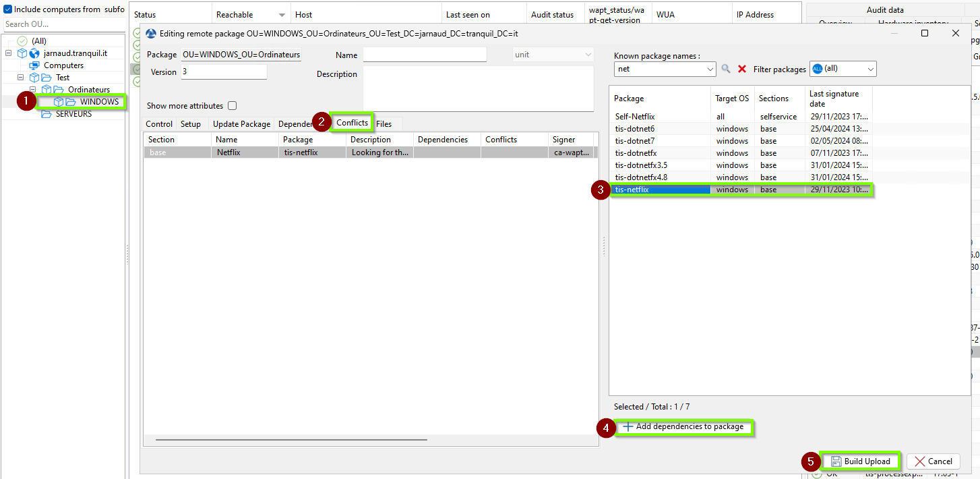Image resolution: width=980 pixels, height=479 pixels.
Task: Click the Host column header in main window
Action: [x=366, y=15]
